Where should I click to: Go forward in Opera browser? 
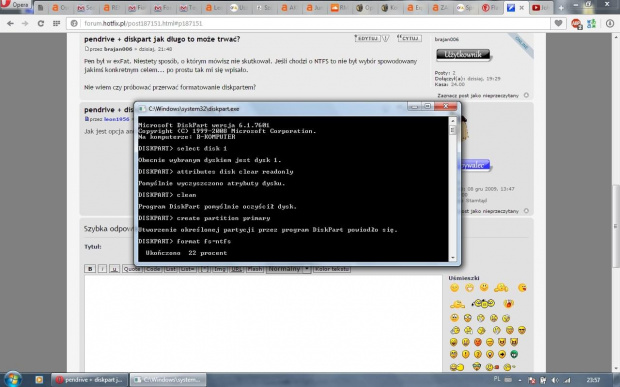[x=25, y=23]
